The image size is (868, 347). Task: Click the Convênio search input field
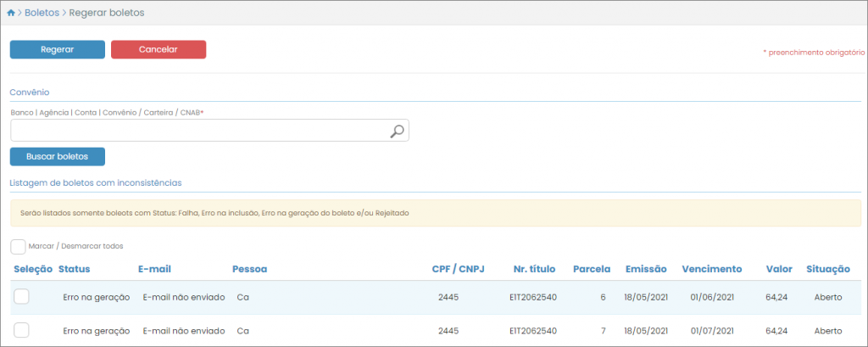click(x=199, y=131)
